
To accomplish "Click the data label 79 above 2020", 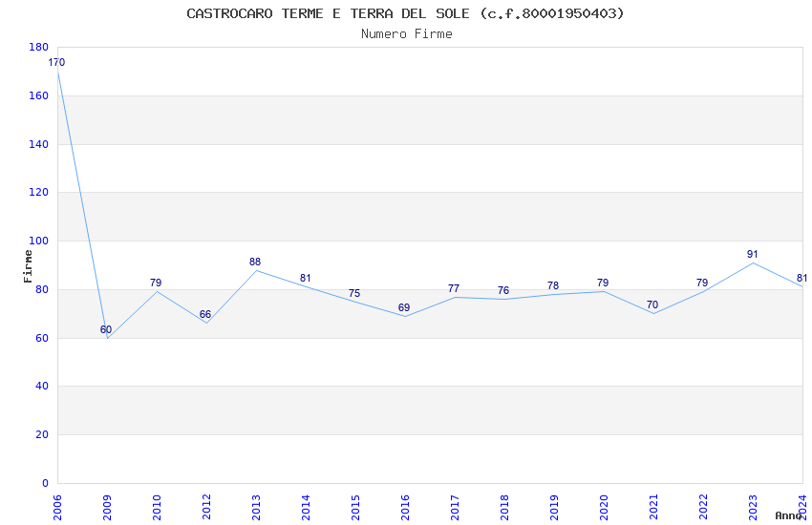I will click(603, 283).
